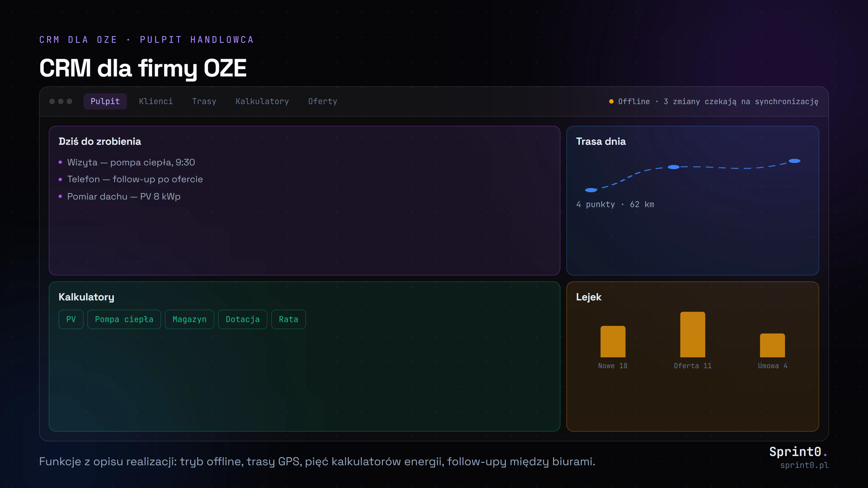868x488 pixels.
Task: Click the first route point on Trasa dnia
Action: [591, 190]
